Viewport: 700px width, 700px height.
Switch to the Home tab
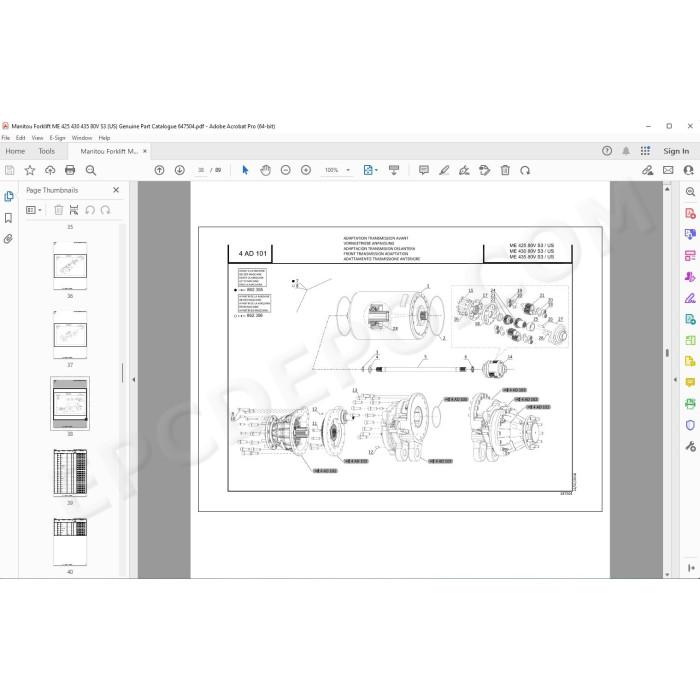15,151
